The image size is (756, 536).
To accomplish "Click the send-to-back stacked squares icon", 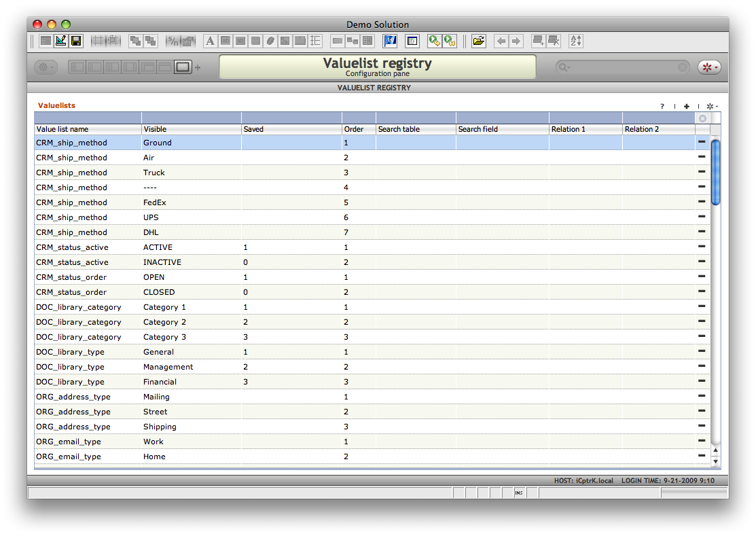I will 150,41.
